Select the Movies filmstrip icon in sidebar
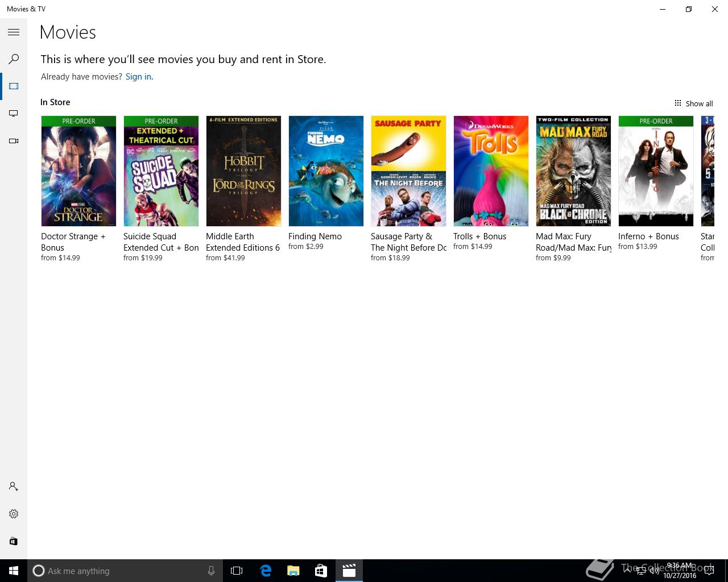The width and height of the screenshot is (728, 582). point(14,86)
